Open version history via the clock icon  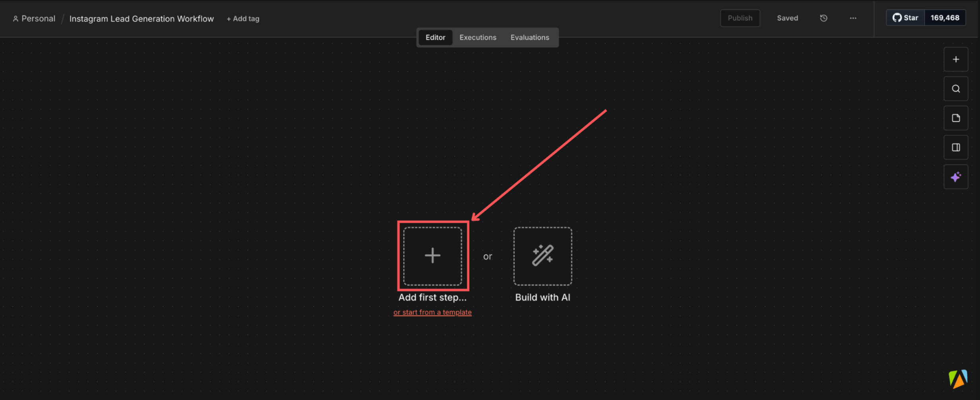pos(823,18)
